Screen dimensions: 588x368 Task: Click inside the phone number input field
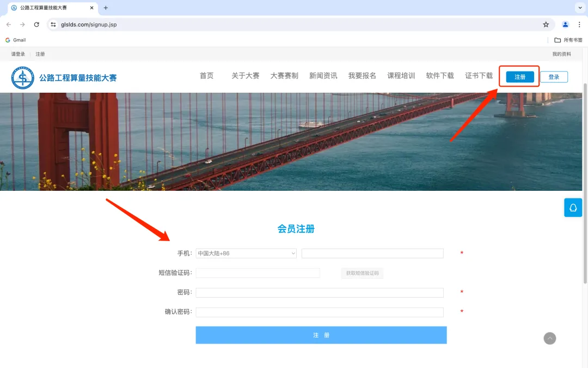click(x=372, y=253)
